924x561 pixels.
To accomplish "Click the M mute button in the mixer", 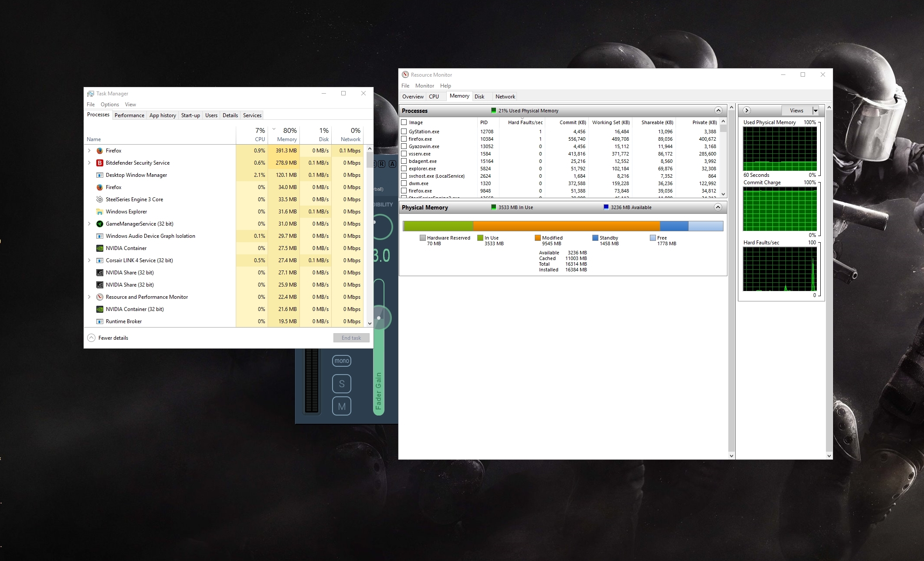I will (342, 406).
